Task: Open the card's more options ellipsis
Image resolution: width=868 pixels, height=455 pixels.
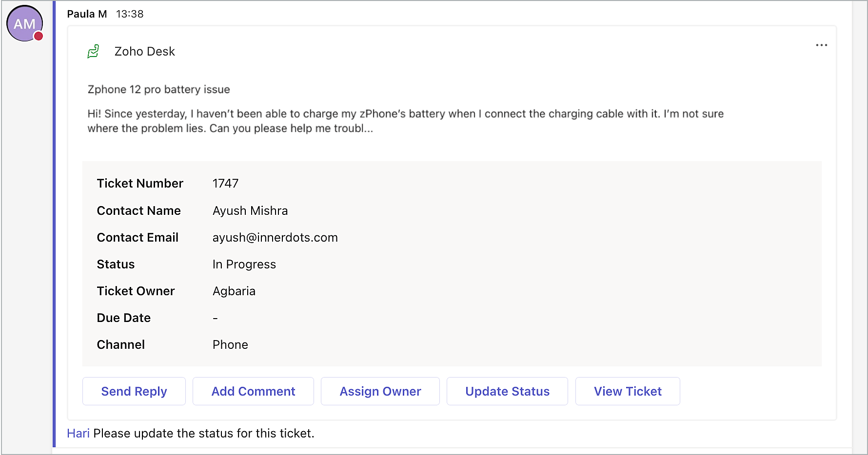Action: pyautogui.click(x=821, y=45)
